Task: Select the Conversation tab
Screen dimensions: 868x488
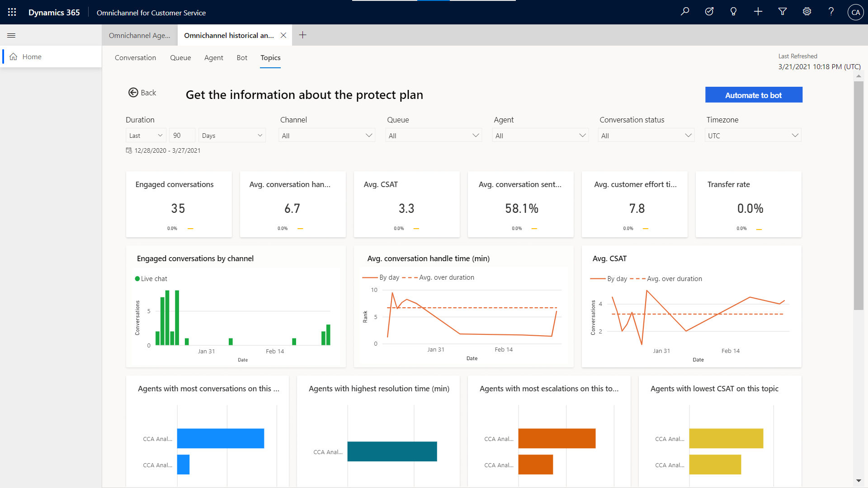Action: pyautogui.click(x=135, y=57)
